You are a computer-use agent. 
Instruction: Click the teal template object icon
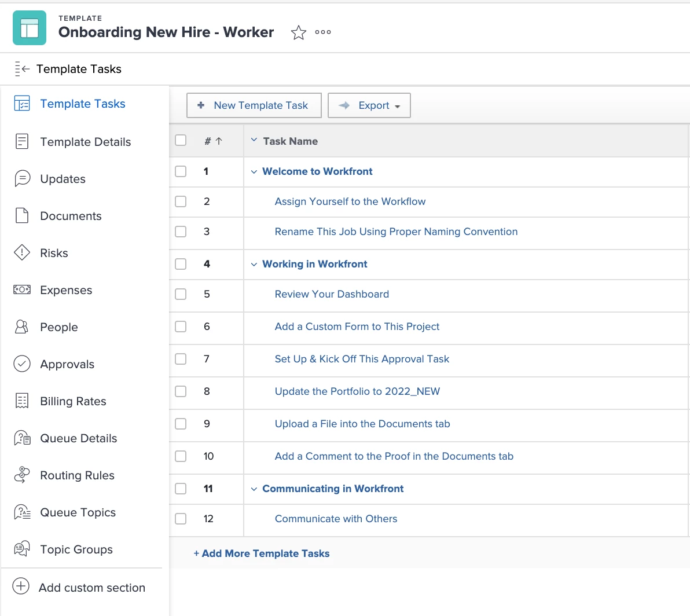30,28
